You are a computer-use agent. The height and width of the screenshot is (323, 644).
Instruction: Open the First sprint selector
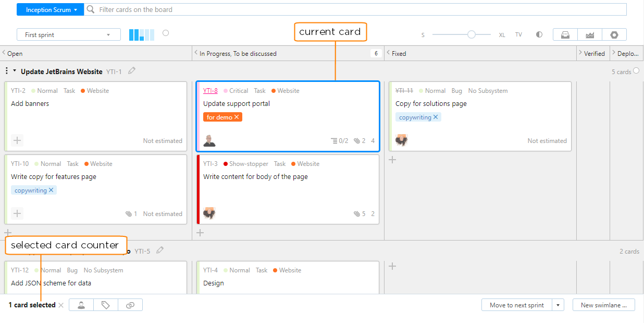68,35
